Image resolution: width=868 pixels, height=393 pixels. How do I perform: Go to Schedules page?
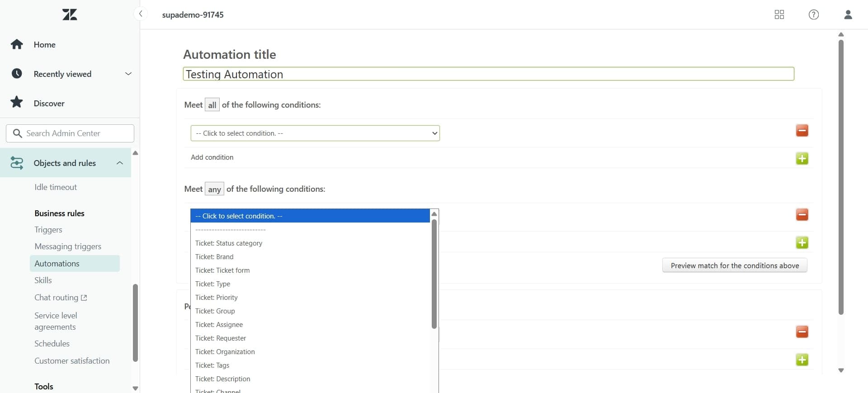[52, 344]
